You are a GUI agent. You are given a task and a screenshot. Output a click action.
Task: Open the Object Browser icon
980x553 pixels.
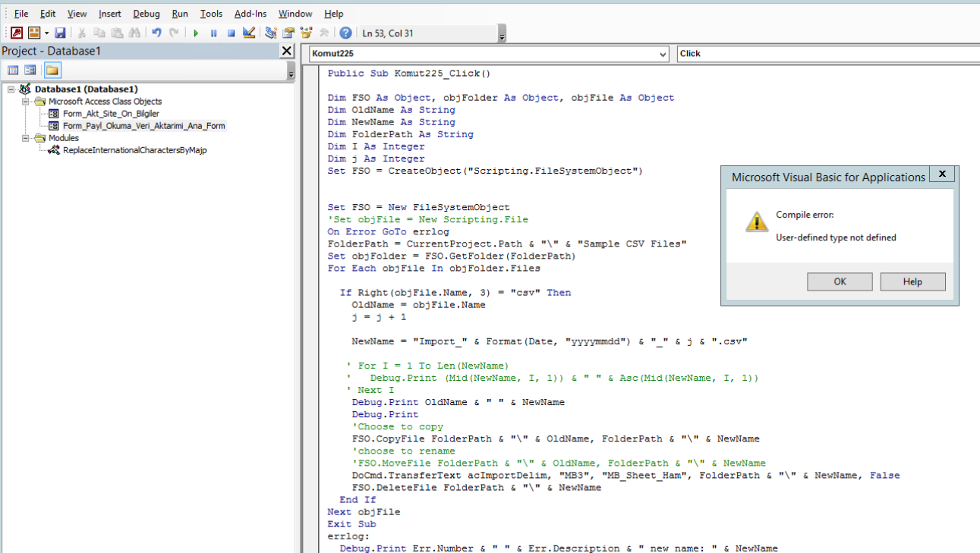pos(306,33)
